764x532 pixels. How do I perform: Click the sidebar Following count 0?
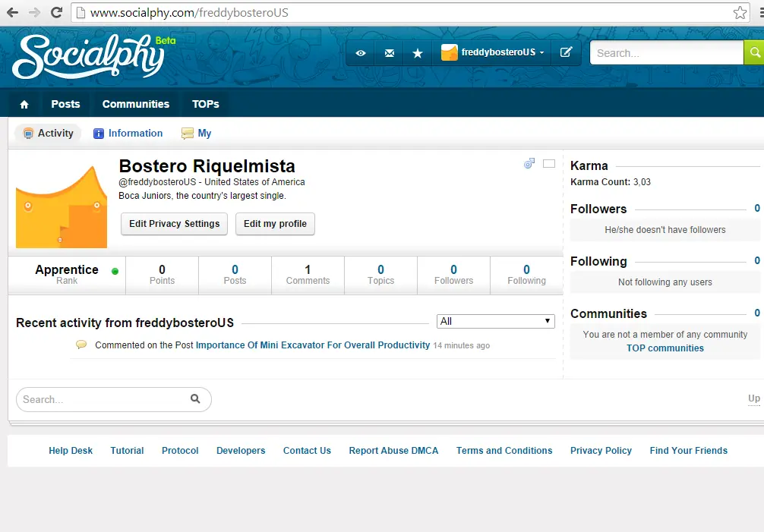756,260
